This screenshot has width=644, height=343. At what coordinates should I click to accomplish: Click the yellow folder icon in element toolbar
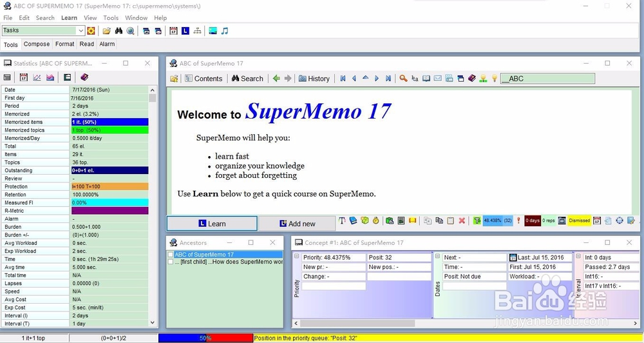(x=174, y=79)
